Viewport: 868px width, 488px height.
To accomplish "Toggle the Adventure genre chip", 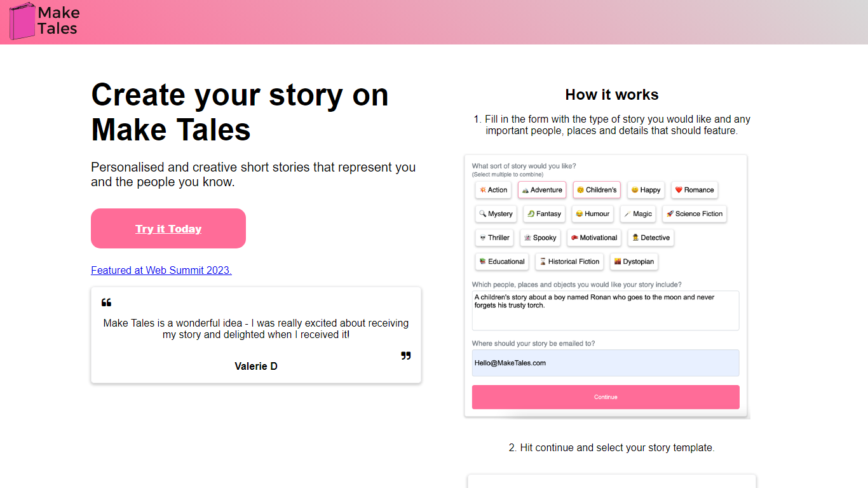I will [542, 190].
